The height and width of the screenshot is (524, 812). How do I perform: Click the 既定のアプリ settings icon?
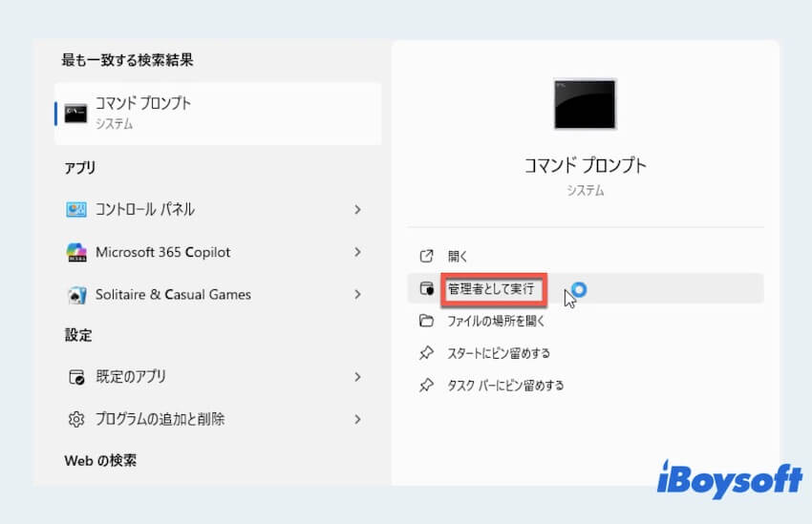click(x=76, y=377)
